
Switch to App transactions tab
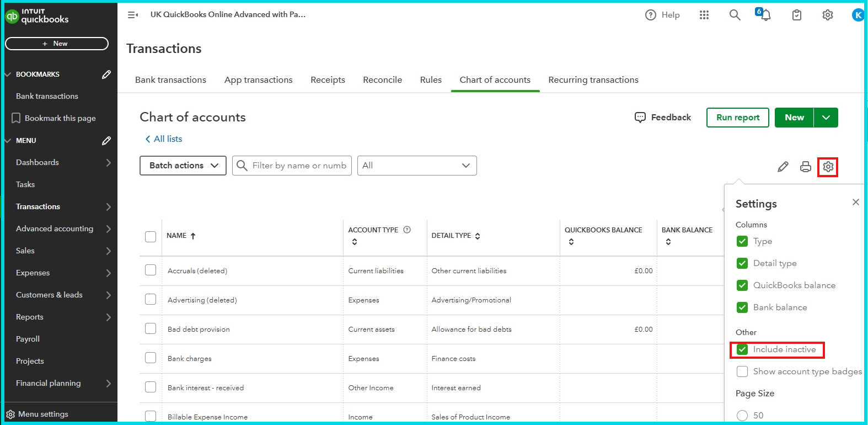pyautogui.click(x=259, y=80)
